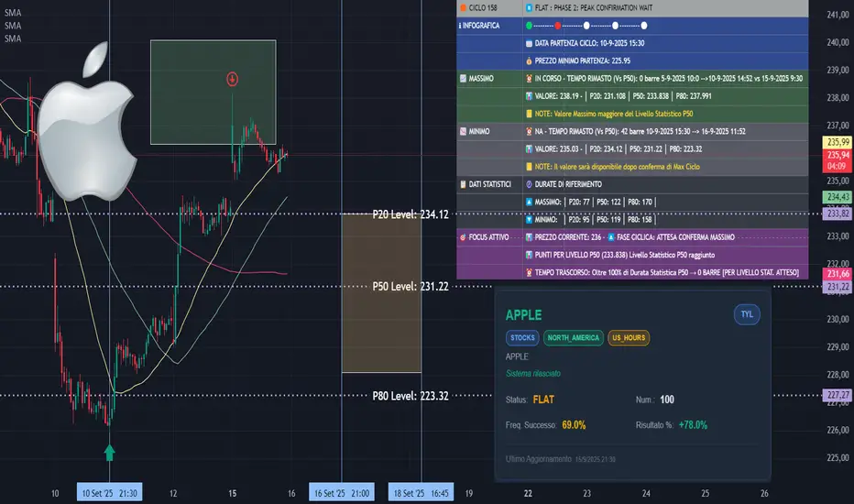Click clipboard icon beside DATI STATISTICI
This screenshot has height=504, width=854.
463,184
